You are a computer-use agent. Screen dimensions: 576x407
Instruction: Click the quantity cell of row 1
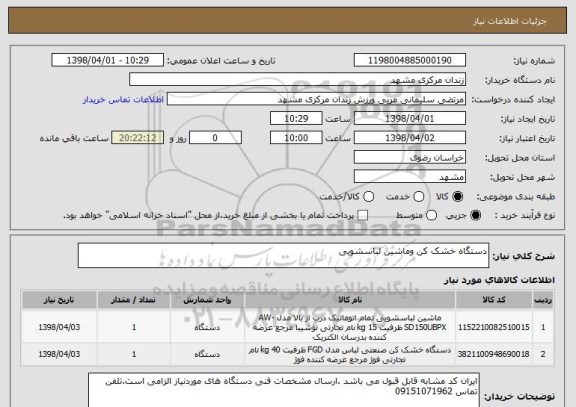tap(134, 327)
